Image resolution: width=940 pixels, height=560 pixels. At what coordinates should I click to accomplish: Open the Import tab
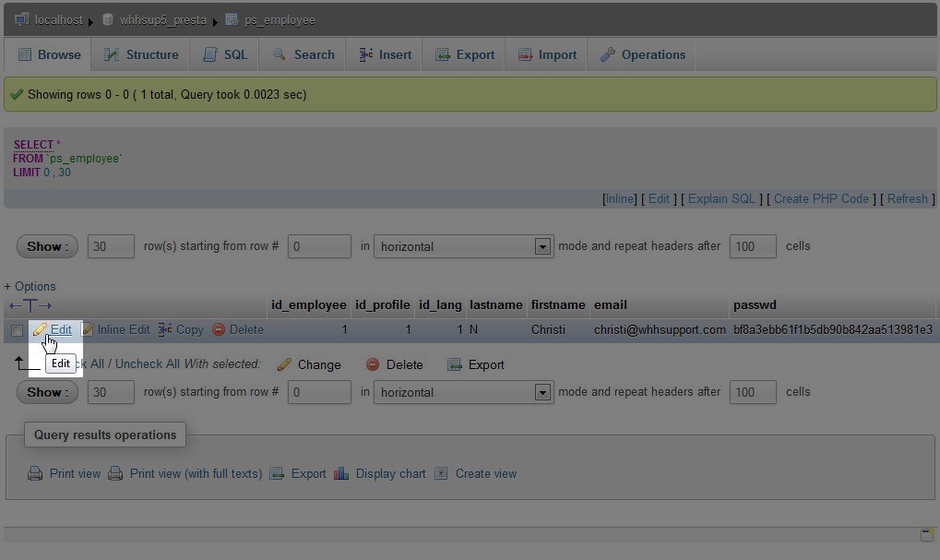547,54
